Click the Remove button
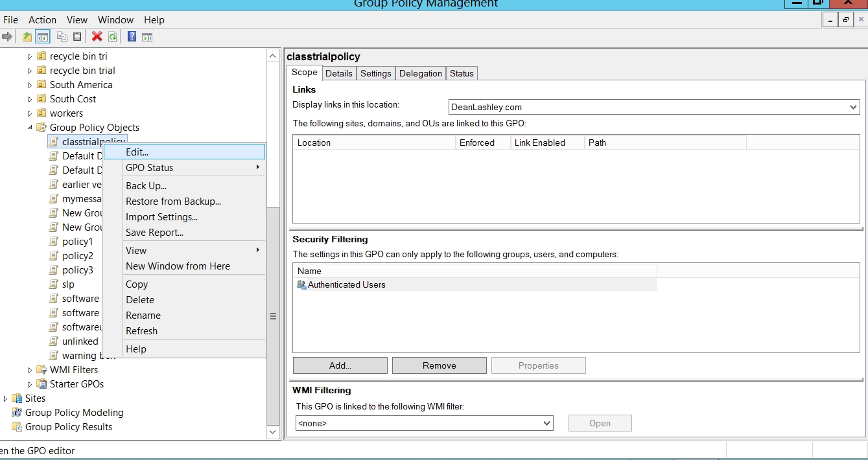This screenshot has height=460, width=868. (x=439, y=365)
